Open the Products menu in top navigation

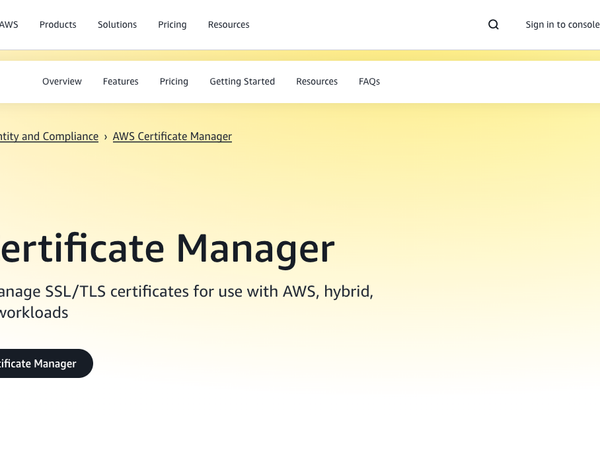point(58,24)
